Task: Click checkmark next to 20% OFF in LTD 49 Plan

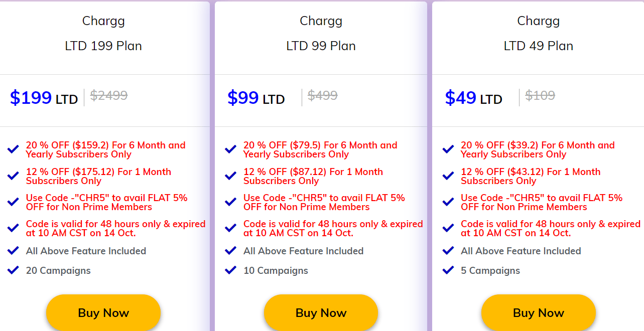Action: 448,148
